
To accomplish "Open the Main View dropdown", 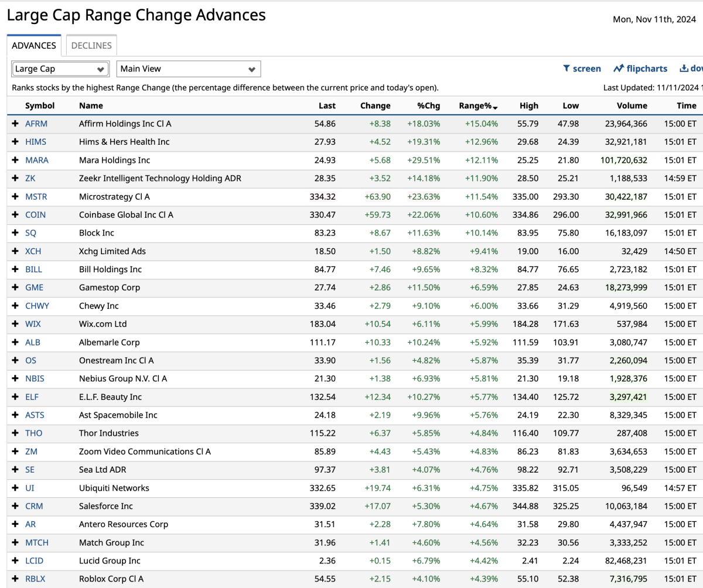I will pyautogui.click(x=188, y=69).
